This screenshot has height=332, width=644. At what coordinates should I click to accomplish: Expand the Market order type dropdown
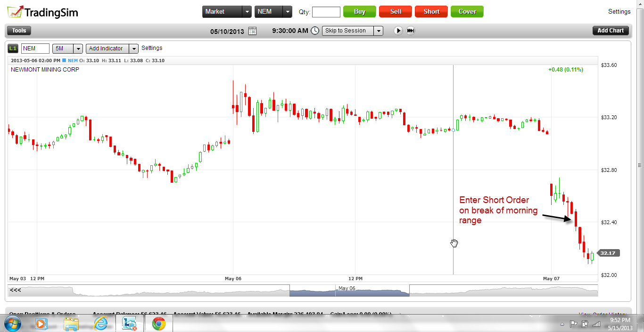pos(247,12)
